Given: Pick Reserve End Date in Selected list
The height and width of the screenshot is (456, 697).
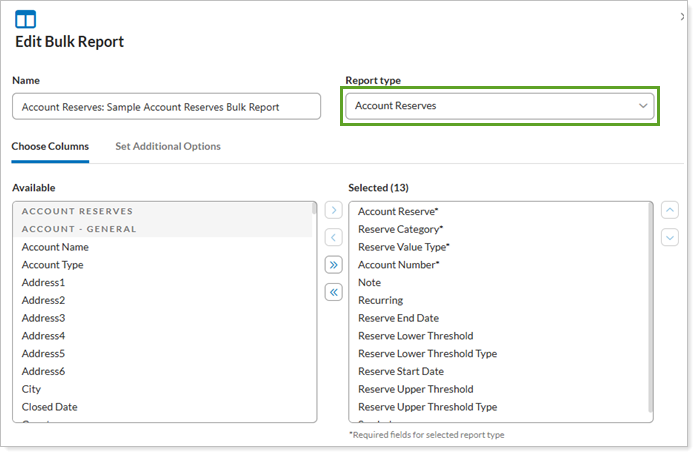Looking at the screenshot, I should pos(400,318).
